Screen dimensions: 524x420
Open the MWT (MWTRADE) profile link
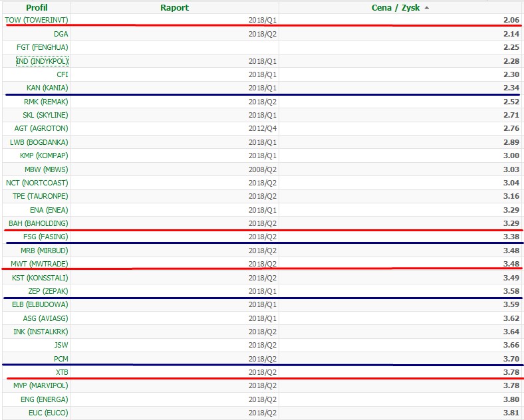click(x=39, y=264)
